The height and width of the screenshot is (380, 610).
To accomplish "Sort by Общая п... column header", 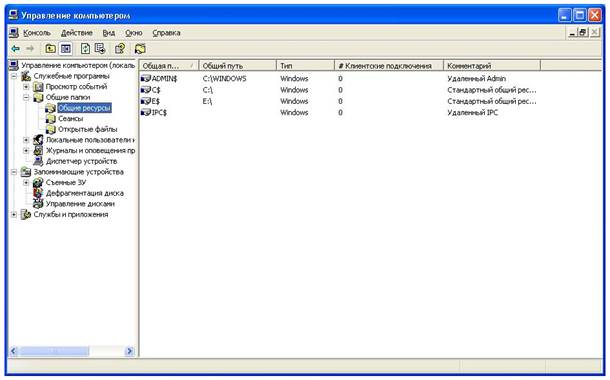I will click(169, 66).
